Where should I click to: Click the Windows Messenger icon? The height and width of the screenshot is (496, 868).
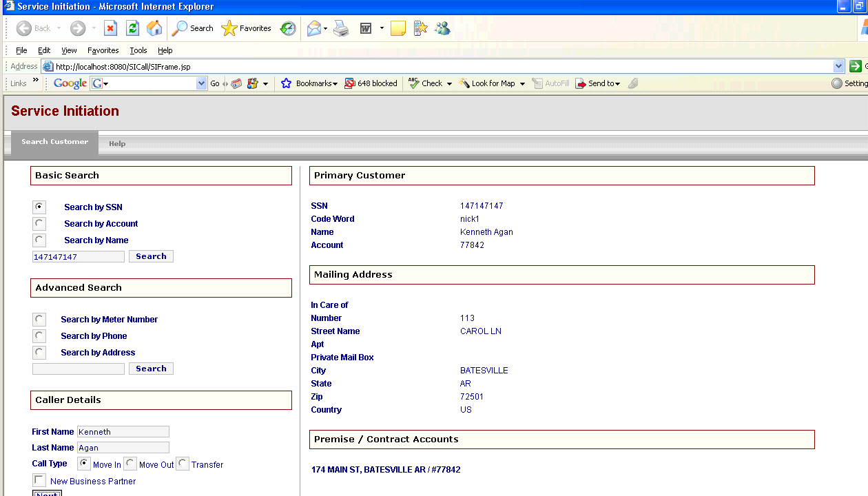(x=442, y=28)
